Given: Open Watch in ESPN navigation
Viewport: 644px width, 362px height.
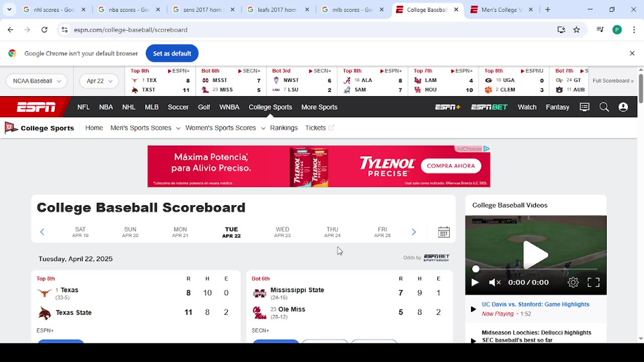Looking at the screenshot, I should [x=527, y=107].
